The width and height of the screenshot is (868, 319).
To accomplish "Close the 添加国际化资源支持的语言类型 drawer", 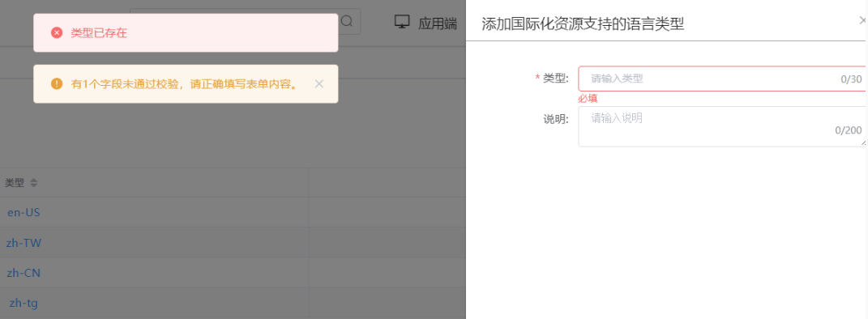I will (862, 21).
